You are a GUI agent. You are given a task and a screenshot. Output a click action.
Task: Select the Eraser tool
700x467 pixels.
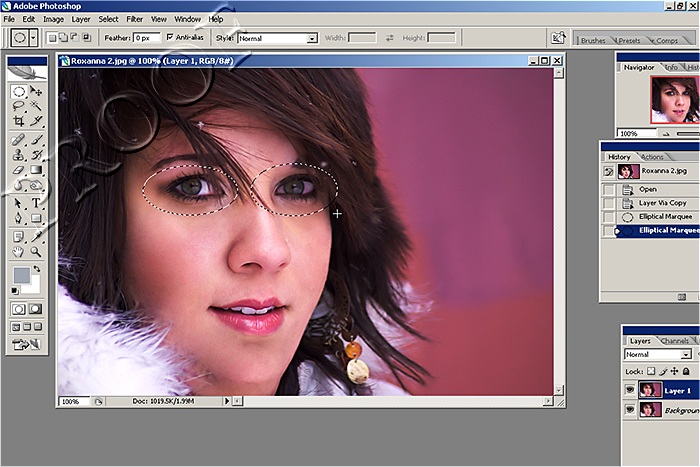(18, 170)
